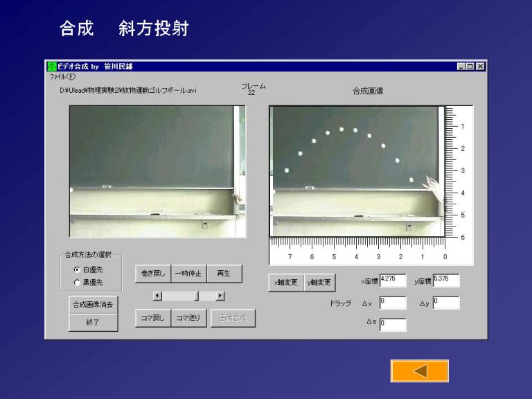
Task: Click the orange back arrow button
Action: point(419,371)
